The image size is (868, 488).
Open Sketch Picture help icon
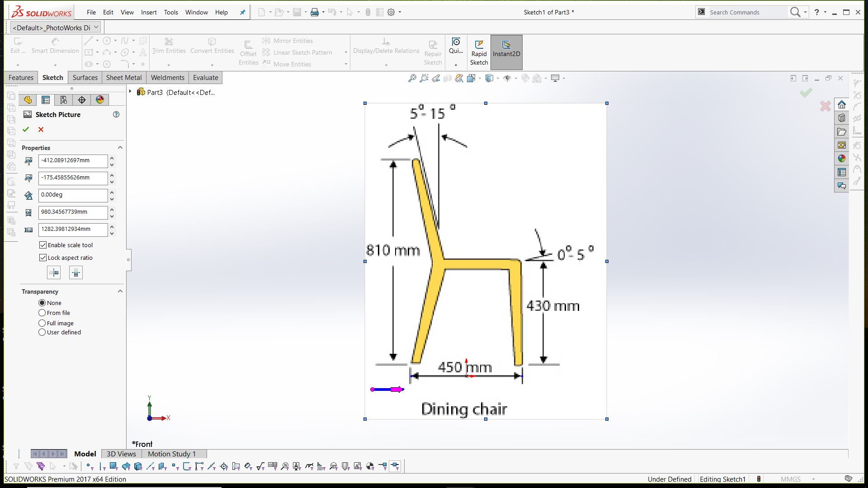[x=116, y=115]
